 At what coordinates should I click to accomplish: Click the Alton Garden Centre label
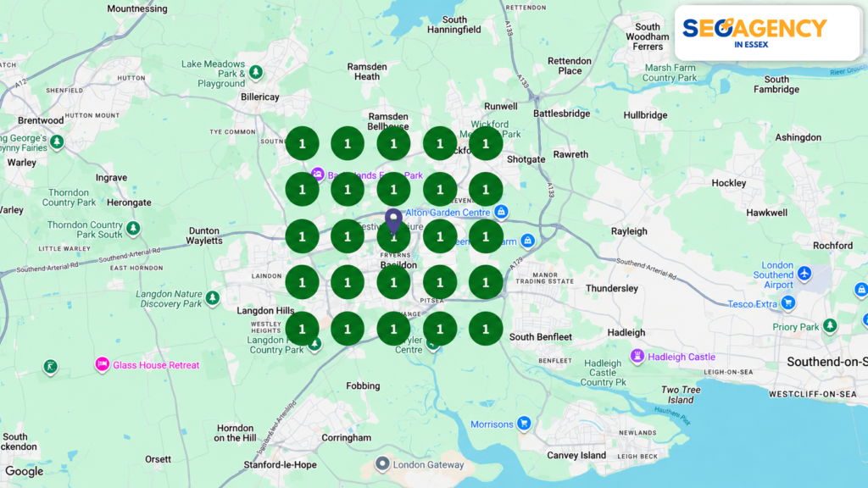(x=448, y=213)
